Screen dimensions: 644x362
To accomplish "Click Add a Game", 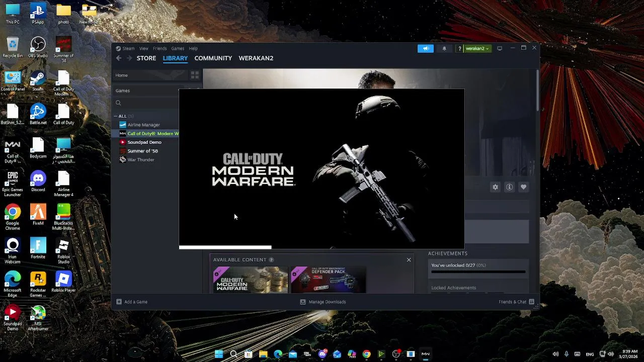I will tap(132, 302).
